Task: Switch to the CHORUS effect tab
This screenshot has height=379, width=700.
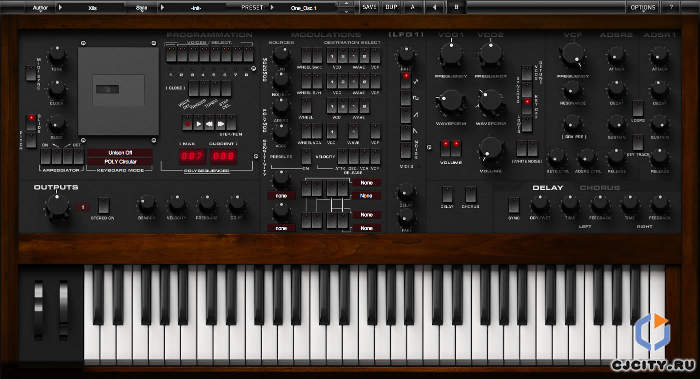Action: tap(600, 188)
